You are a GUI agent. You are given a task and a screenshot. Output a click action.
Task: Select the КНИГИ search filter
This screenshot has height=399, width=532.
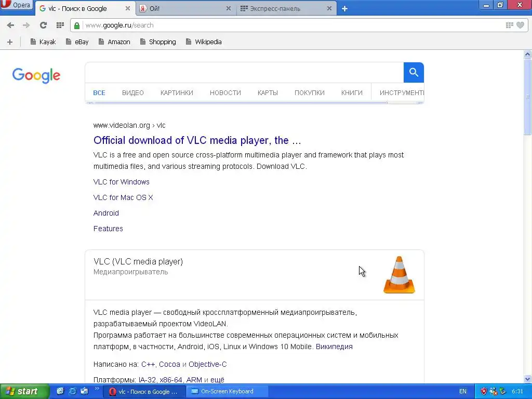[x=352, y=92]
